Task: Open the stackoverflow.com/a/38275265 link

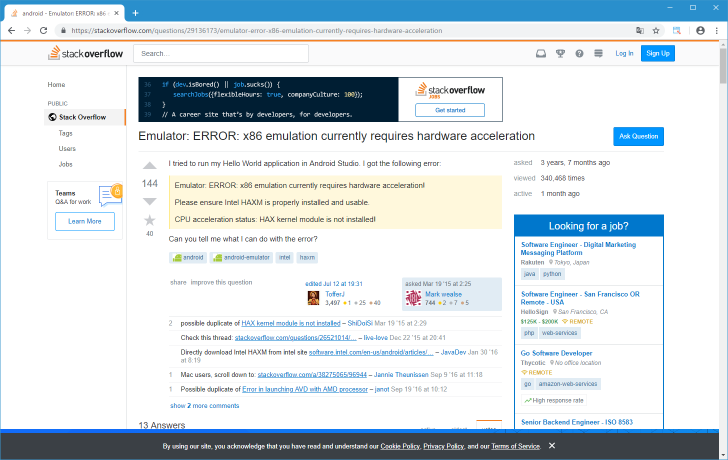Action: point(312,375)
